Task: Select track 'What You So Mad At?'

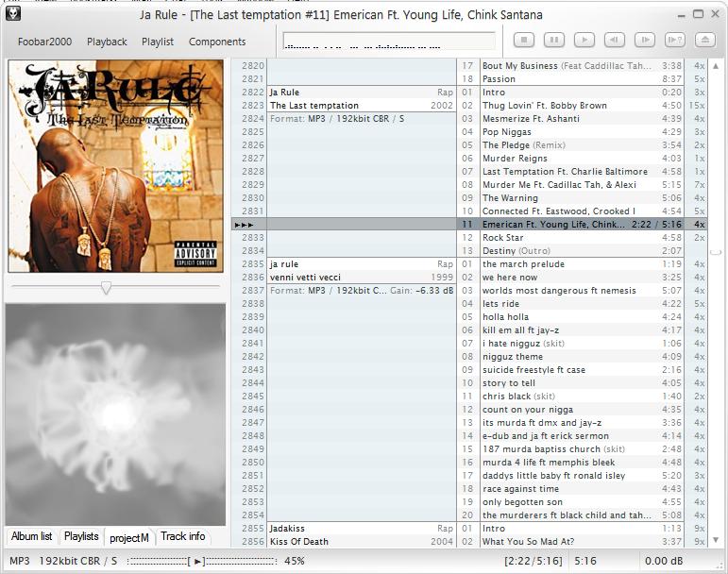Action: point(582,542)
